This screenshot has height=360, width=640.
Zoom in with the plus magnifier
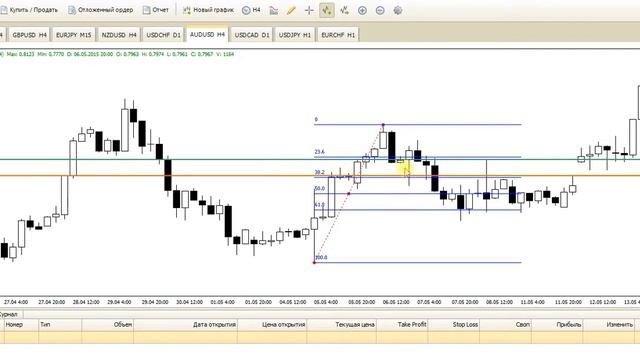click(362, 11)
